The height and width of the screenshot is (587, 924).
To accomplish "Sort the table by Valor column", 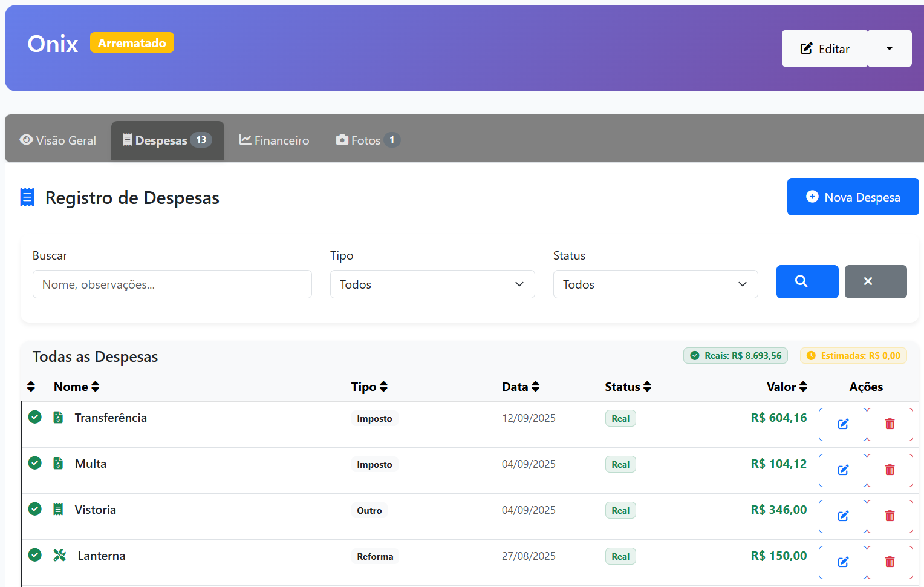I will click(786, 387).
